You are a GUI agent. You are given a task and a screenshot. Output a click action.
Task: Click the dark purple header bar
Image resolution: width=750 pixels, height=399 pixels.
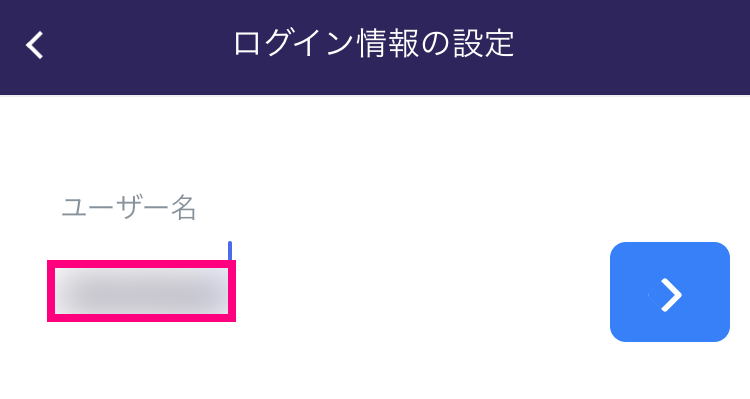point(375,47)
